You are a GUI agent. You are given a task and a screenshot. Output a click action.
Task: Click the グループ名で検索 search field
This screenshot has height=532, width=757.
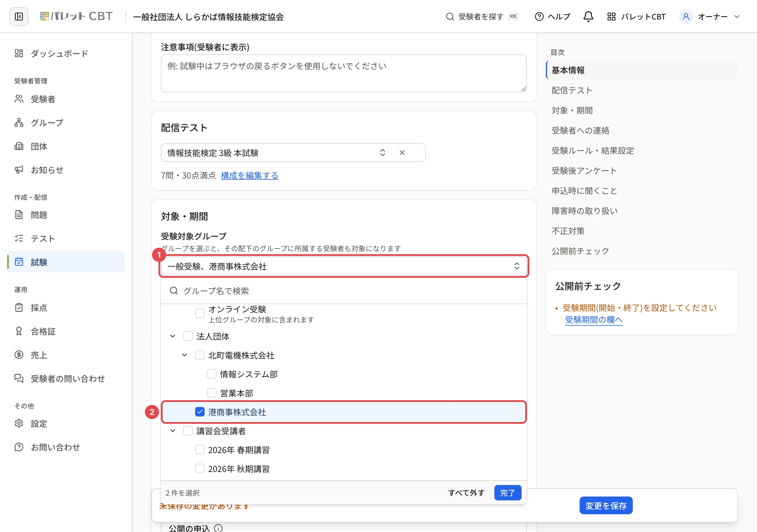[344, 291]
